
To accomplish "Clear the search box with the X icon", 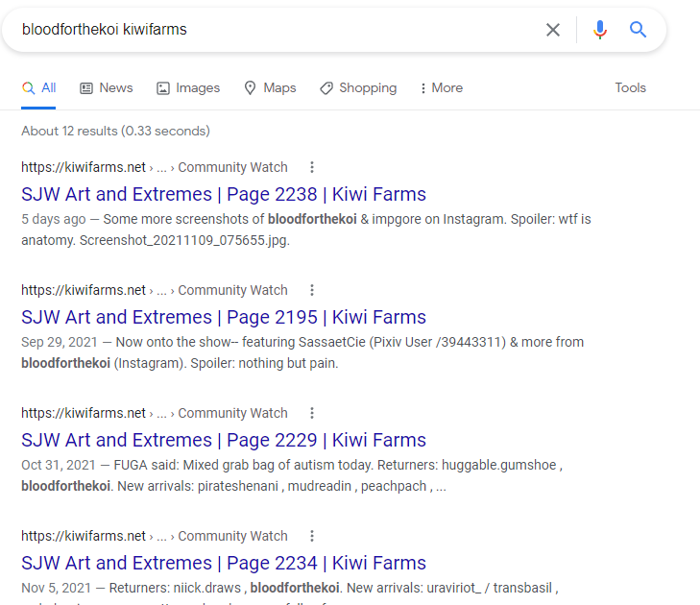I will point(553,30).
